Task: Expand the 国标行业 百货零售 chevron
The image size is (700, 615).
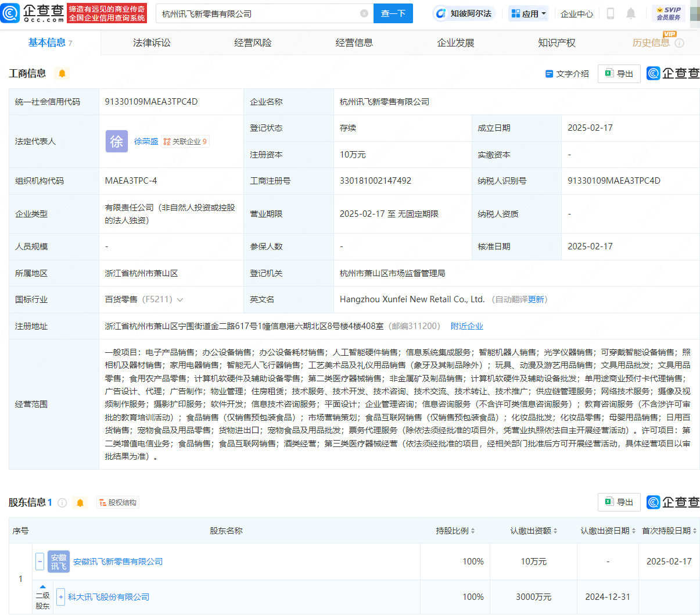Action: click(180, 300)
